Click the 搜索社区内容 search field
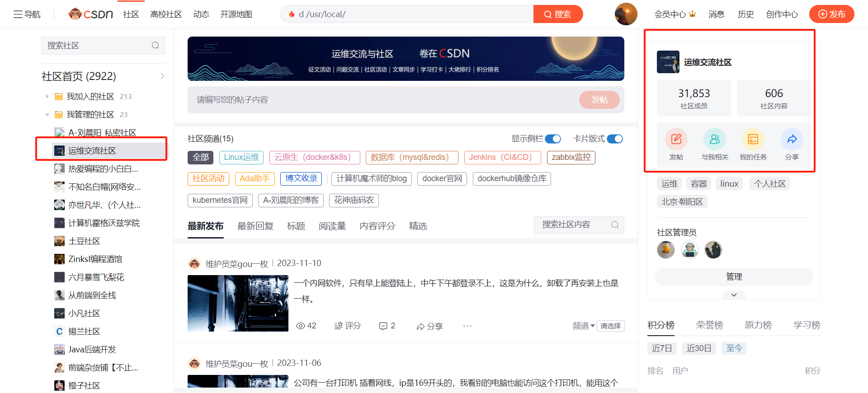The width and height of the screenshot is (868, 393). tap(579, 225)
